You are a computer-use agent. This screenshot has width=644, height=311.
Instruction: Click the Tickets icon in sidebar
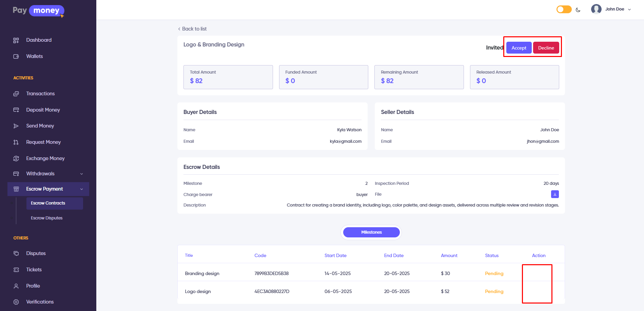pyautogui.click(x=16, y=270)
